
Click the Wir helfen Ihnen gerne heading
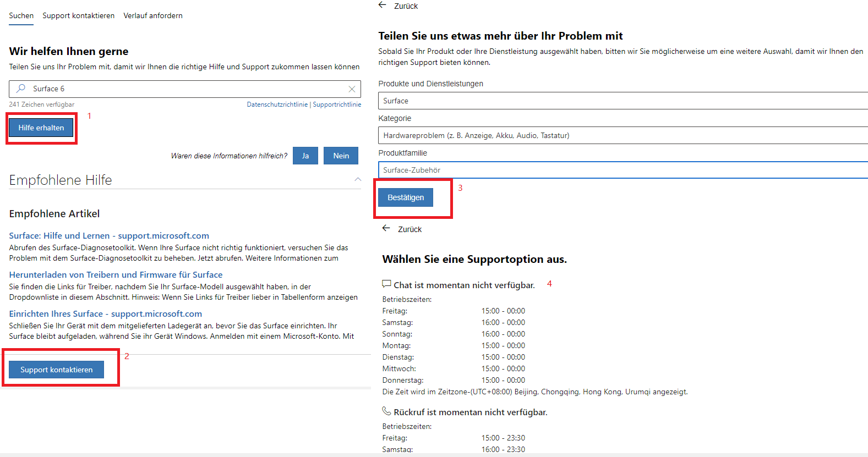(69, 51)
